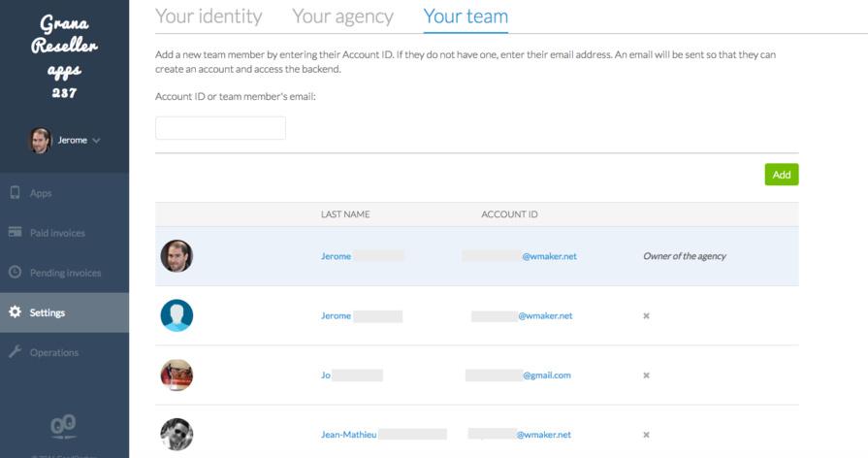Click the Settings gear icon
This screenshot has width=868, height=458.
click(x=16, y=312)
